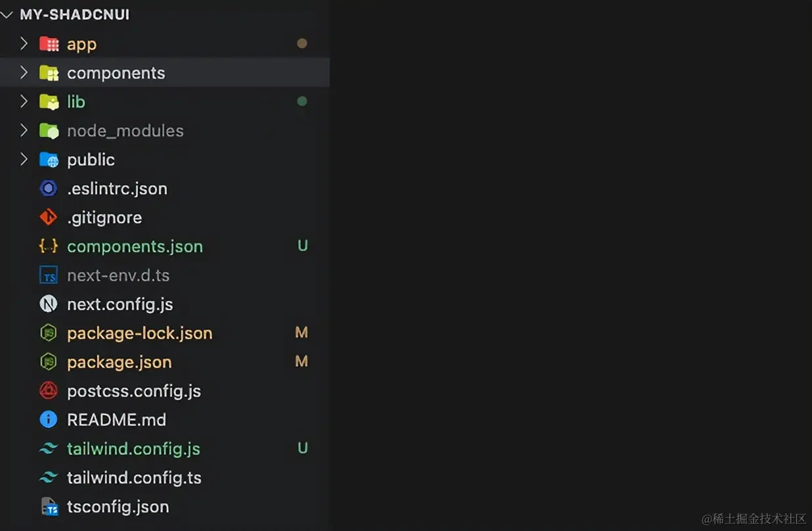Image resolution: width=812 pixels, height=531 pixels.
Task: Select the tsconfig.json file
Action: [x=118, y=507]
